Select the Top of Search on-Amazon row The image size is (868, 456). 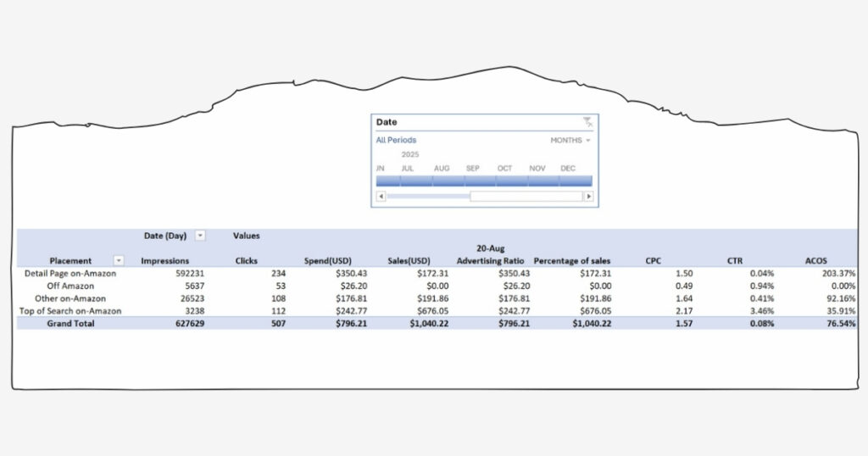(70, 311)
